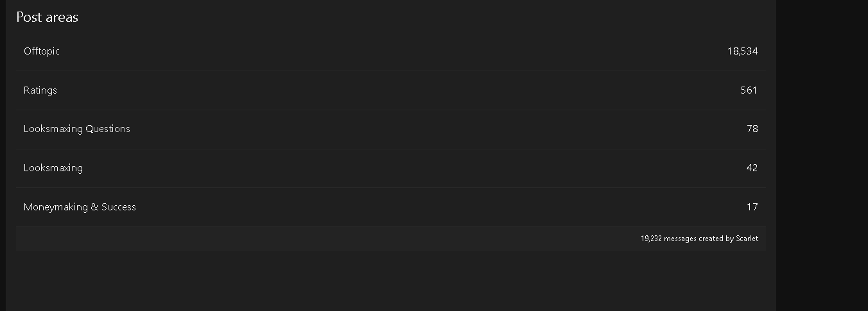This screenshot has height=311, width=868.
Task: Click the 42 Looksmaxing post count
Action: tap(752, 168)
